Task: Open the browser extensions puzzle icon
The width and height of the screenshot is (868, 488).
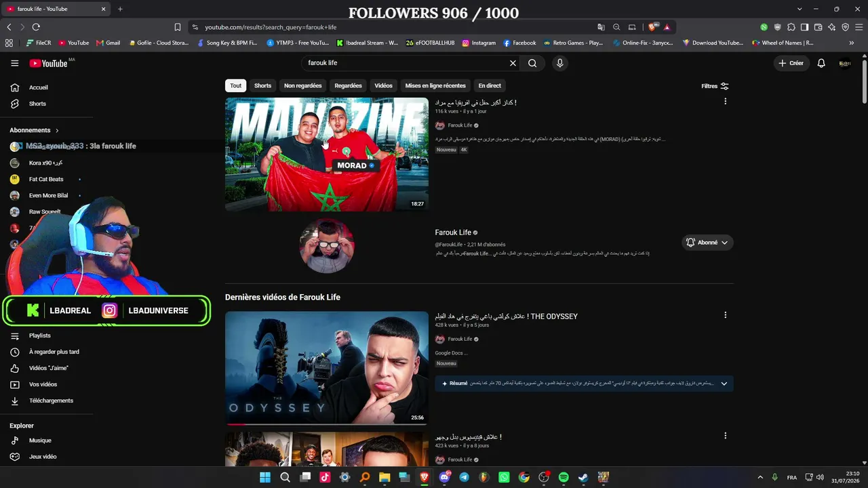Action: (791, 27)
